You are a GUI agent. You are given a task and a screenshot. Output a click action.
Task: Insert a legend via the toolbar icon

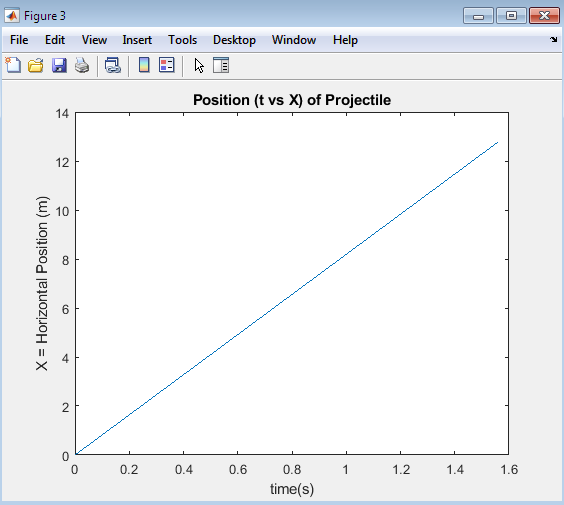tap(167, 65)
